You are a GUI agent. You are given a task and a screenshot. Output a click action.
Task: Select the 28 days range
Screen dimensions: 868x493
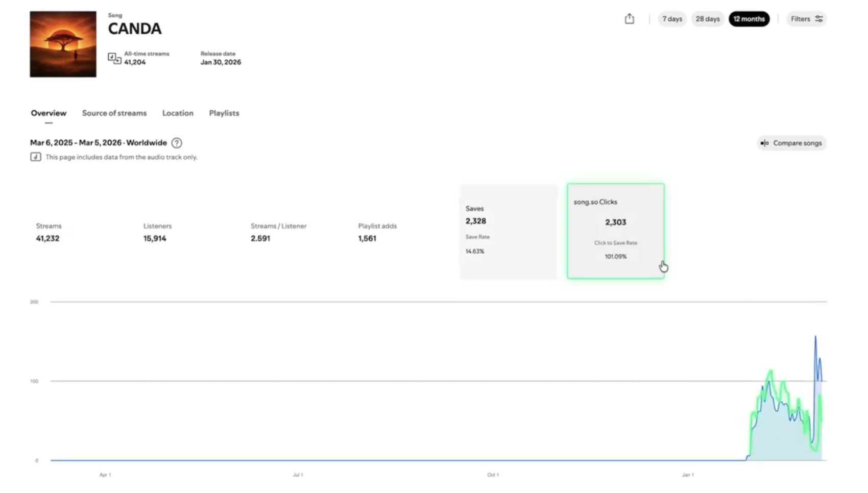[x=707, y=19]
